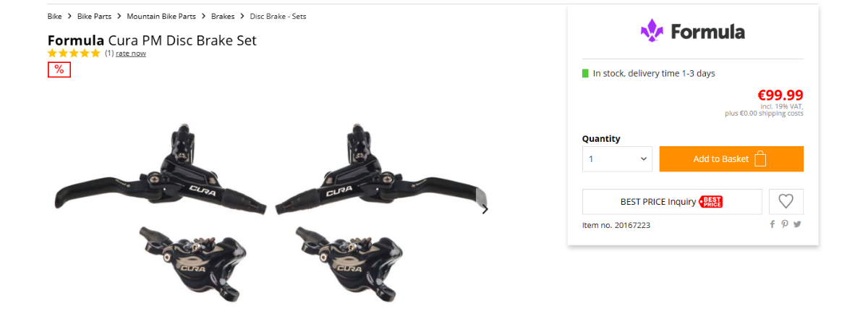Share product on Twitter
The width and height of the screenshot is (868, 335).
(797, 224)
